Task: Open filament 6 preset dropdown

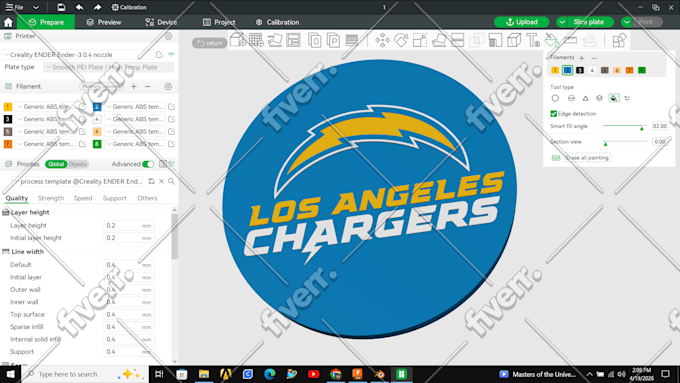Action: pos(135,131)
